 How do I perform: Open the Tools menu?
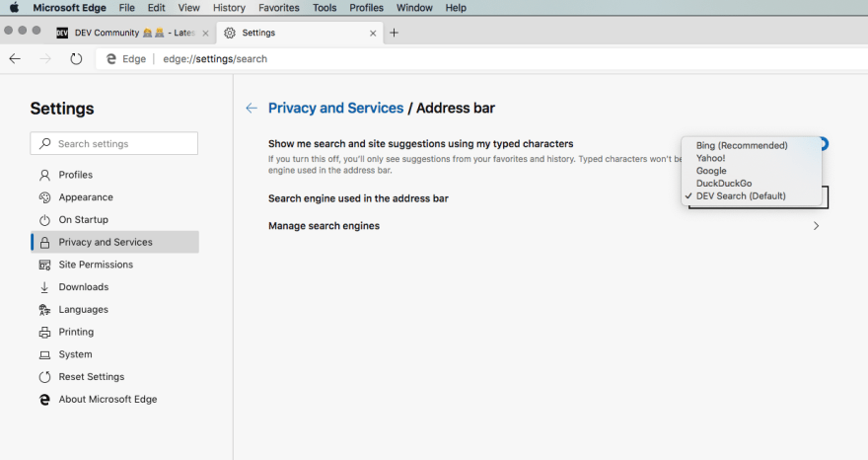pyautogui.click(x=325, y=8)
